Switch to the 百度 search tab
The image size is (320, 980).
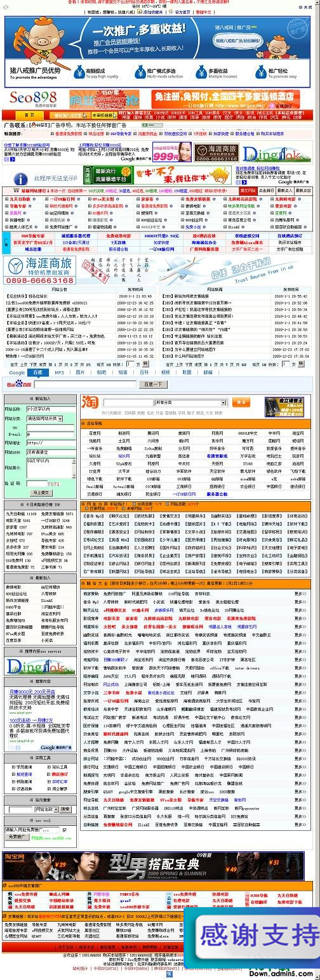coord(38,372)
